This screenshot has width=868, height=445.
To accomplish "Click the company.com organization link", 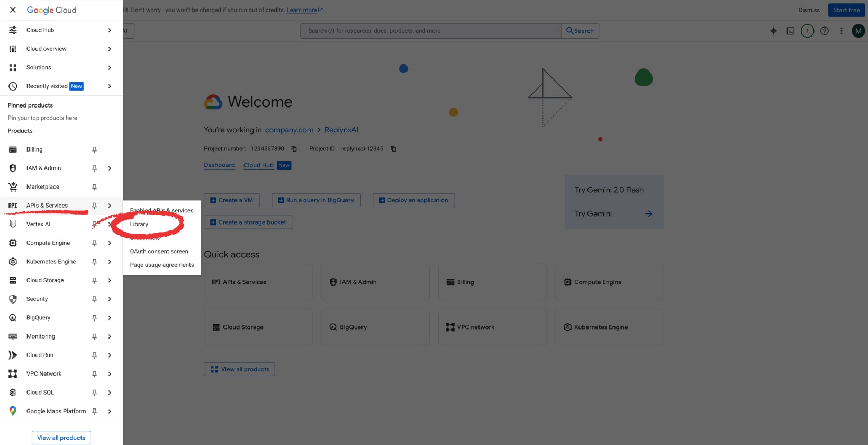I will (289, 130).
